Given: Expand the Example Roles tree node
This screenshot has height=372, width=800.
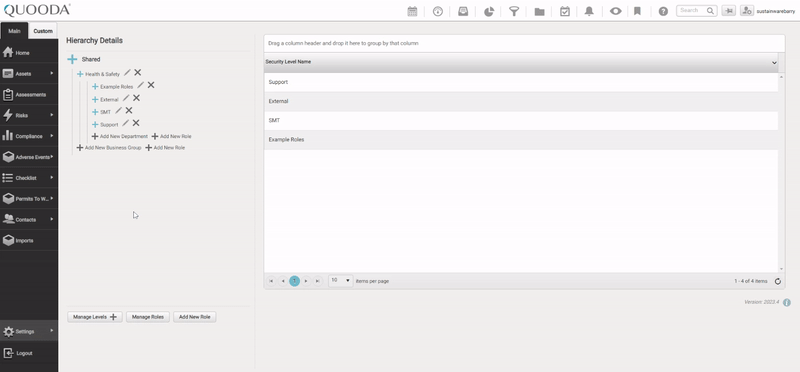Looking at the screenshot, I should click(95, 87).
